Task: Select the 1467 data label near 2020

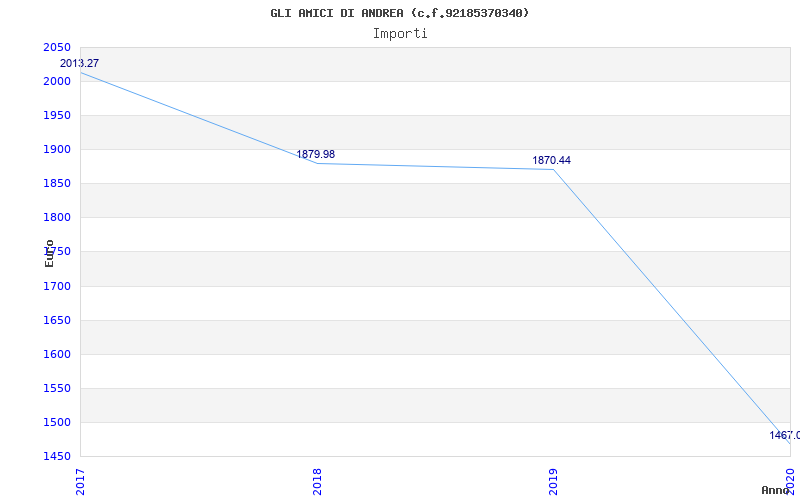Action: [785, 435]
